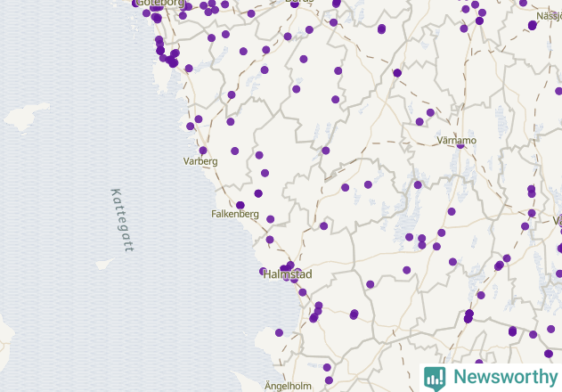The height and width of the screenshot is (392, 562).
Task: Click the dark purple dot directly above Falkenberg label
Action: point(240,205)
